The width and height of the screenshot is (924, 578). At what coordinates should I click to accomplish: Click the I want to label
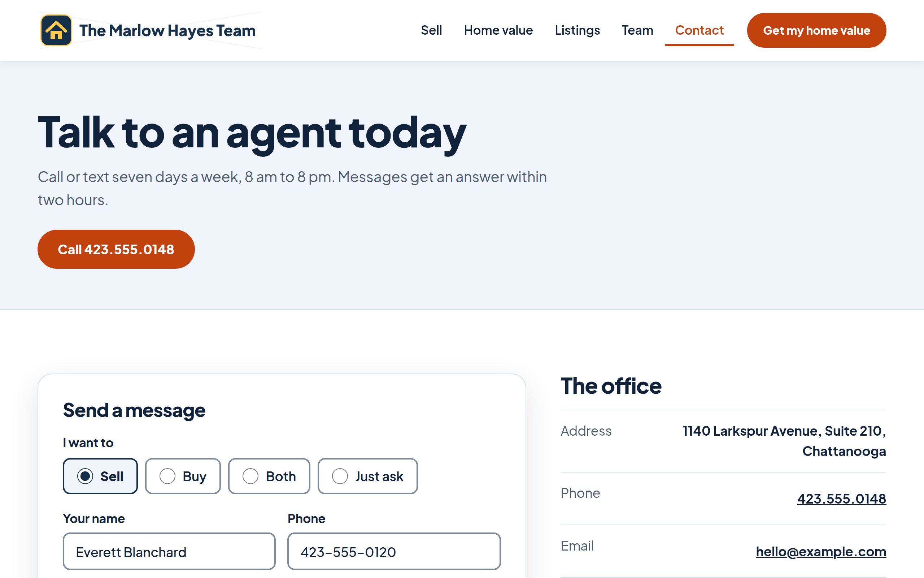(x=88, y=443)
